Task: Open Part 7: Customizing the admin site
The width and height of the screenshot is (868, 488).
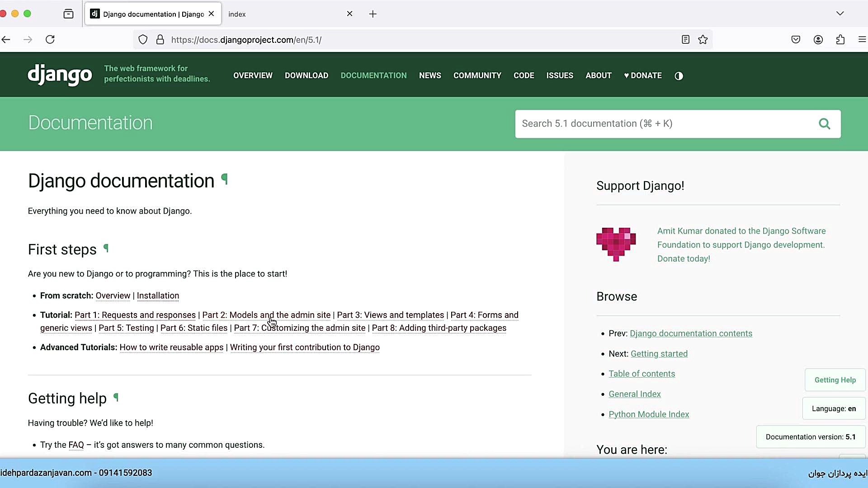Action: click(x=300, y=328)
